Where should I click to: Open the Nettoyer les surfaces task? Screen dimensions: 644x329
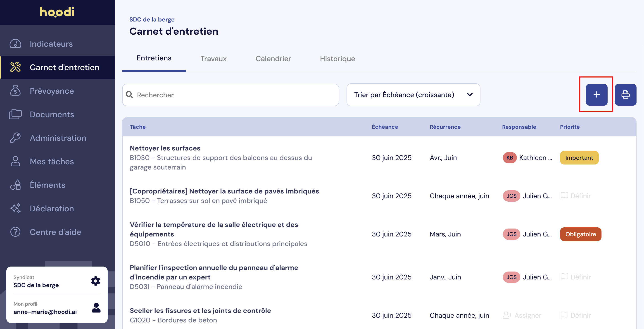(165, 148)
